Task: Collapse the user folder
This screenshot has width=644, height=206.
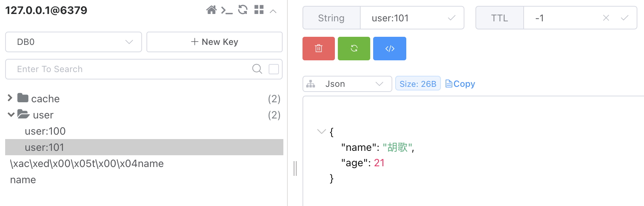Action: point(11,115)
